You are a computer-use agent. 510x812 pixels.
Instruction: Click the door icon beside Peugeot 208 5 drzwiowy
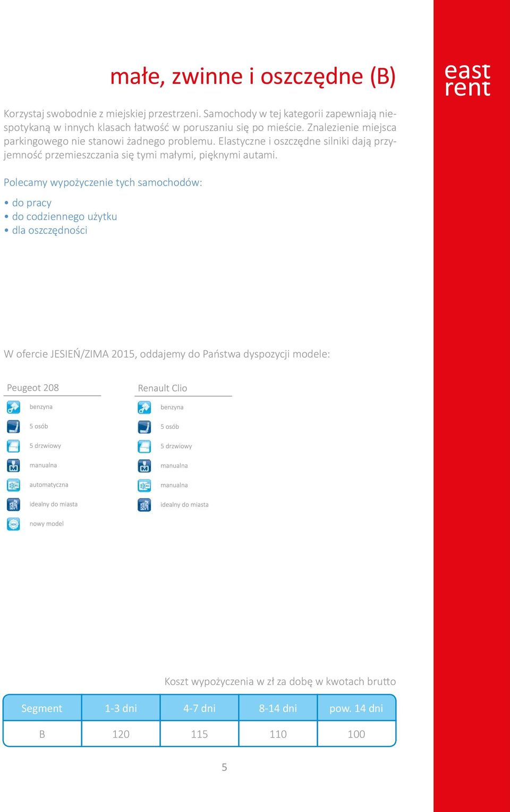[x=13, y=446]
